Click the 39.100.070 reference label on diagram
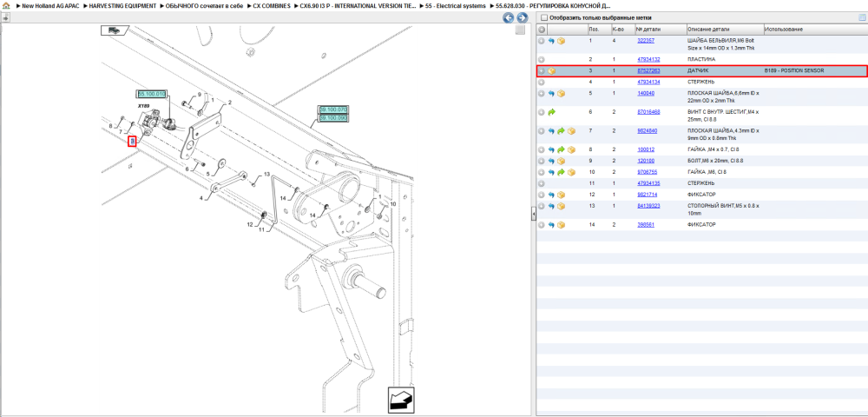Viewport: 868px width, 417px height. 332,109
